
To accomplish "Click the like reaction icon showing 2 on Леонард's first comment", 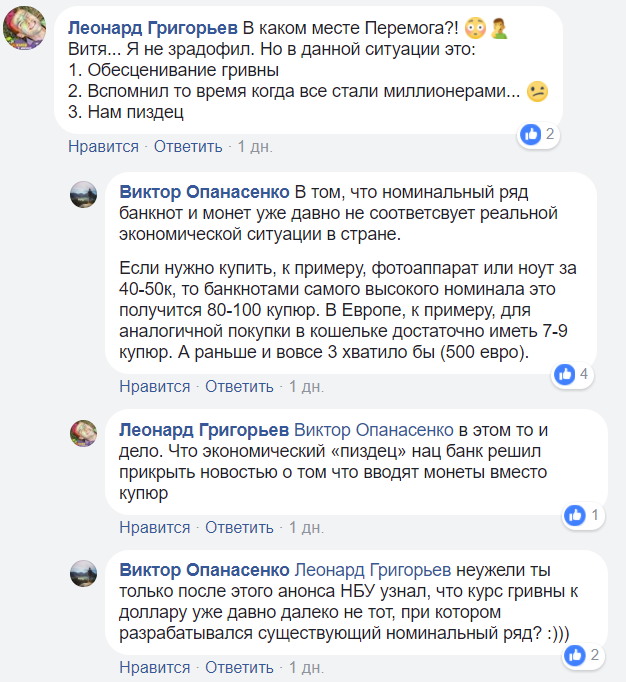I will [x=531, y=134].
